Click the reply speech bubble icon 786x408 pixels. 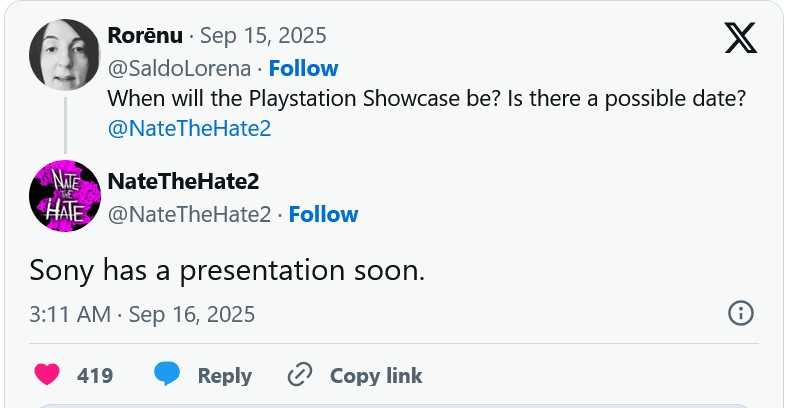[167, 375]
